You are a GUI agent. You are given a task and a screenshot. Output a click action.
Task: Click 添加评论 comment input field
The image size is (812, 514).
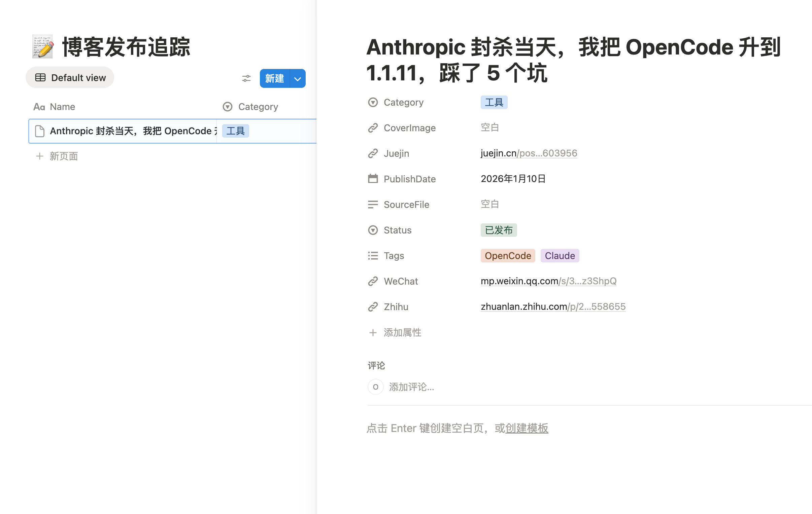click(x=411, y=387)
